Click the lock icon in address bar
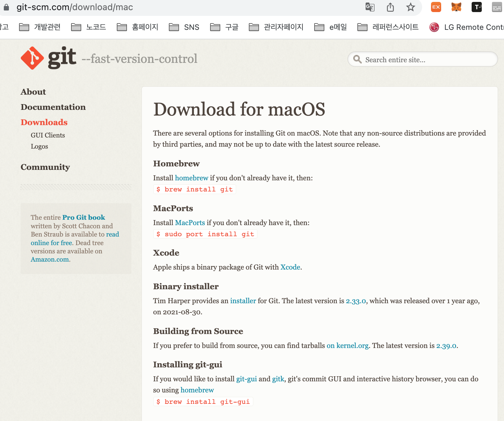The image size is (504, 421). tap(6, 7)
